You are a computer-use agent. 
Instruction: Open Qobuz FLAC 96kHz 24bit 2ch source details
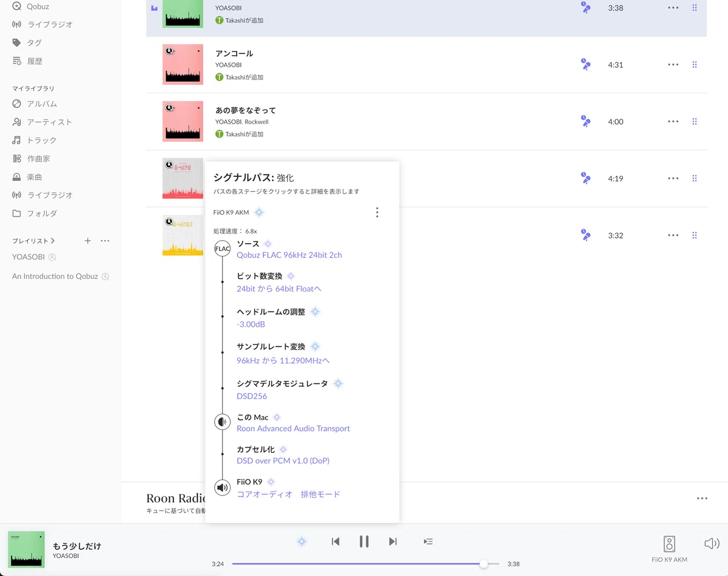[x=289, y=255]
